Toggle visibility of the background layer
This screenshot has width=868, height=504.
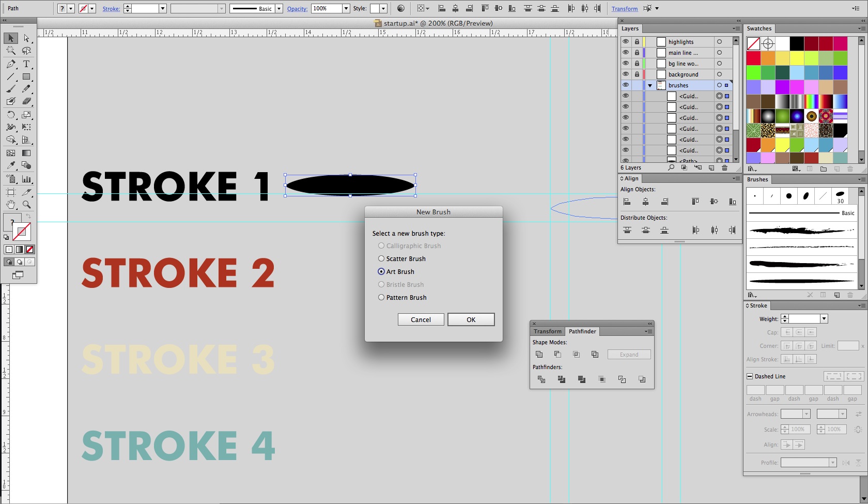(x=626, y=74)
